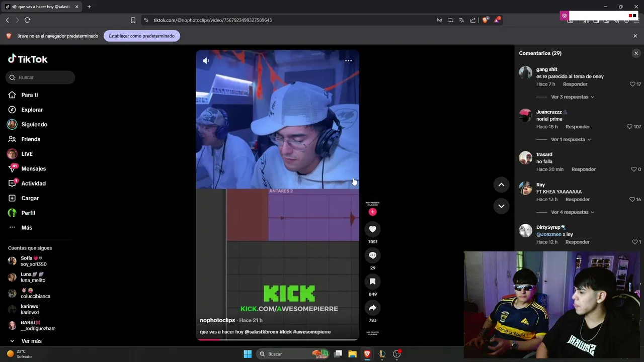Reply to trasard's comment
Viewport: 644px width, 362px height.
[584, 169]
